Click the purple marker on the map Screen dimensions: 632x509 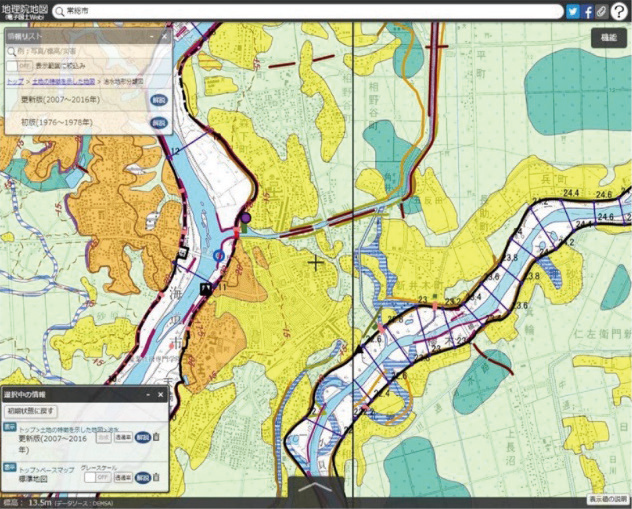point(245,216)
